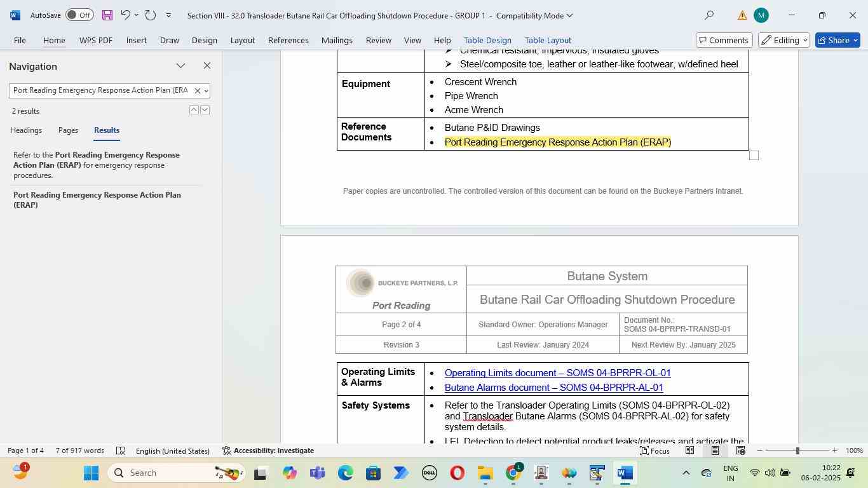Open the View tab

[x=412, y=40]
